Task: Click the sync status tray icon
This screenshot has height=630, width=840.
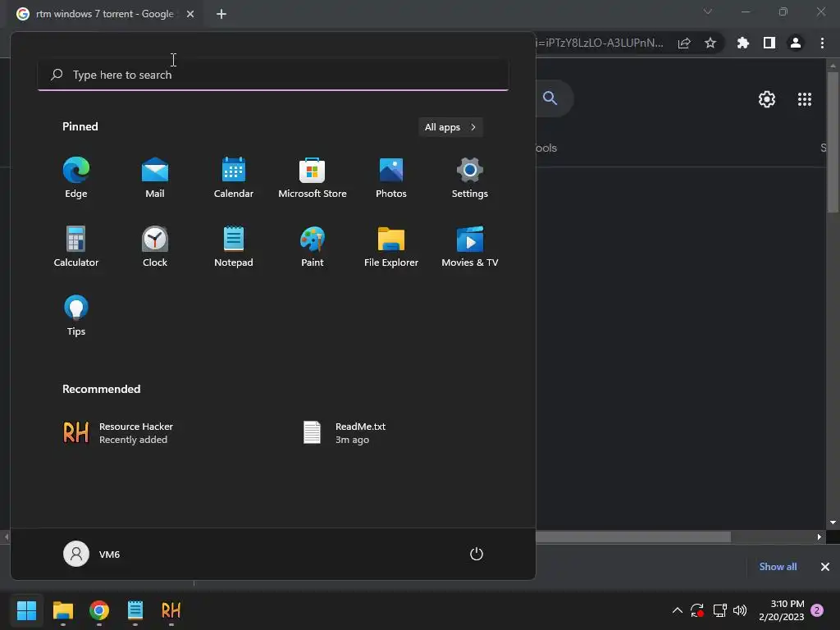Action: [697, 610]
